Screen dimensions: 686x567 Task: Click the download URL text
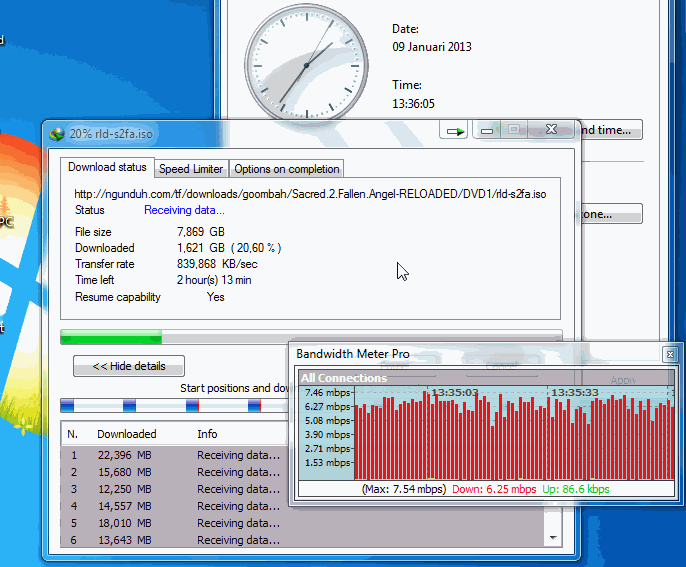tap(310, 194)
